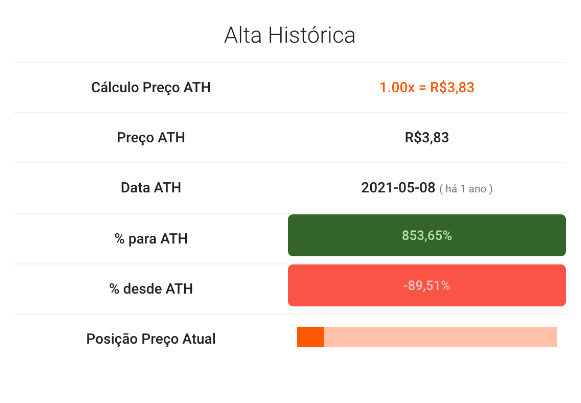Click the light orange unfilled progress portion
The width and height of the screenshot is (581, 403).
point(441,337)
